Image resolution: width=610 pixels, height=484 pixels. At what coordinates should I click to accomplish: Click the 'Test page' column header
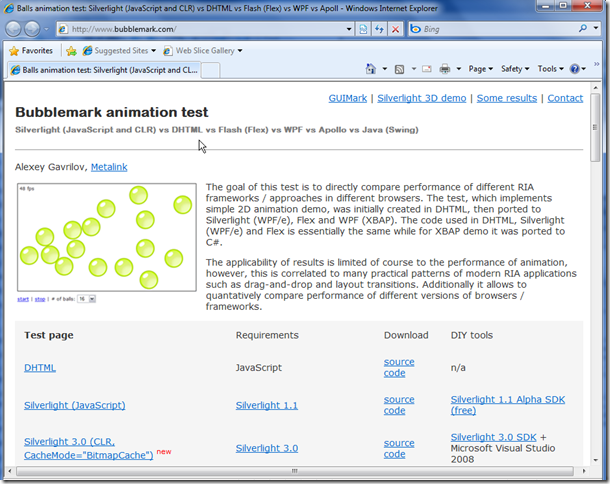pos(49,335)
